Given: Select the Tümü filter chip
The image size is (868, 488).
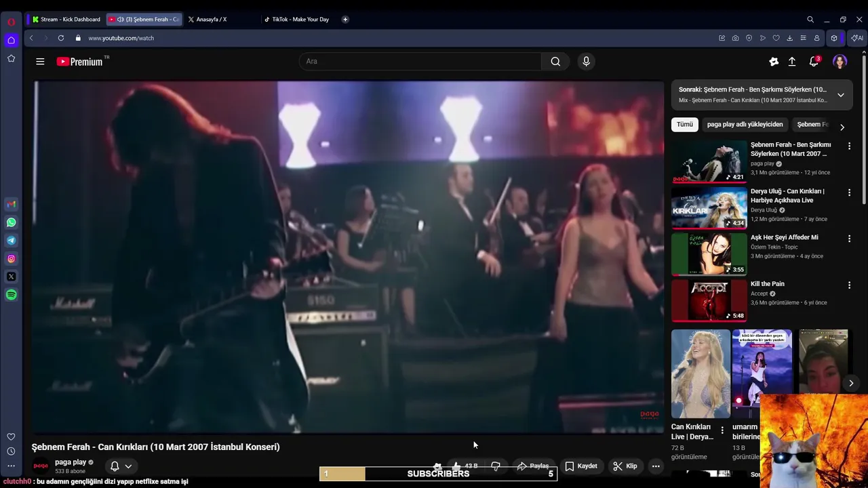Looking at the screenshot, I should pyautogui.click(x=685, y=125).
